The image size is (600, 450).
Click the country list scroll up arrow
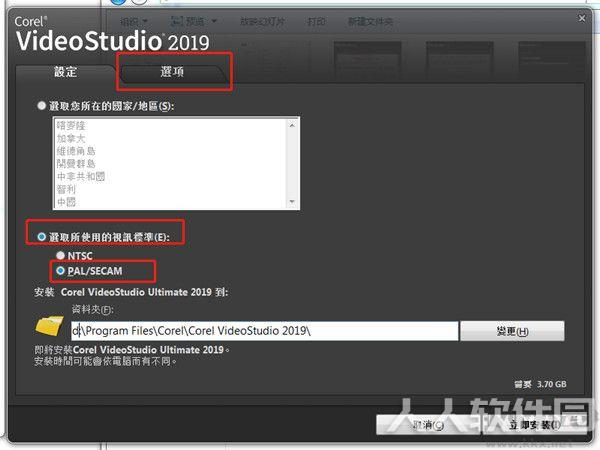pos(292,126)
